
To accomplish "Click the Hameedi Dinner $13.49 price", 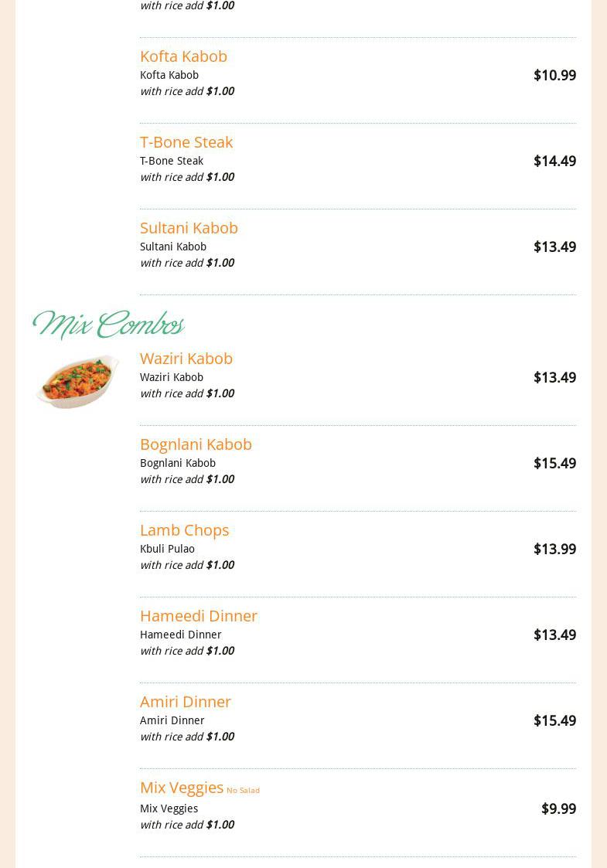I will [x=554, y=635].
